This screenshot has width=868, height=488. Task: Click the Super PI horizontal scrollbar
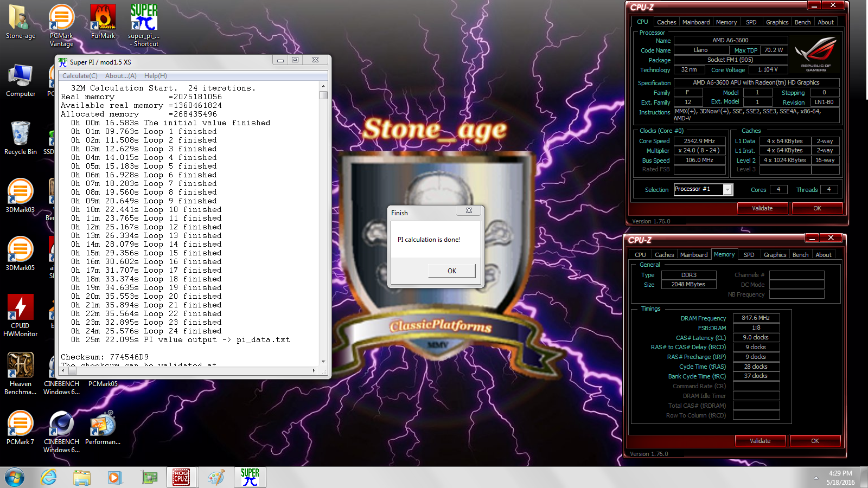(x=188, y=371)
